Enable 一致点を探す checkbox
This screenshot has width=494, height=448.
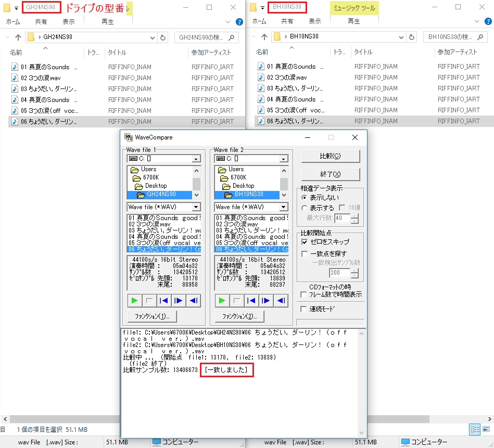(x=305, y=254)
